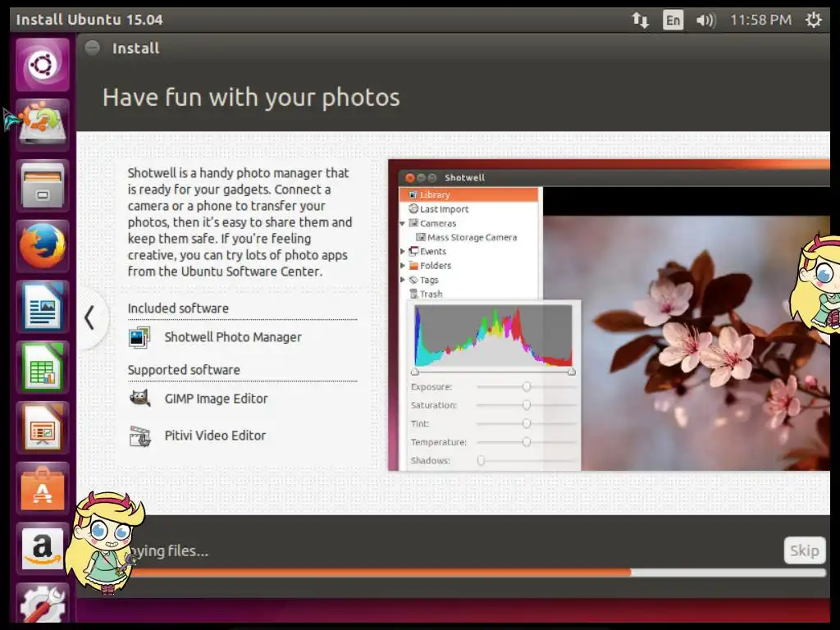Click the Shotwell window title text
This screenshot has height=630, width=840.
464,178
